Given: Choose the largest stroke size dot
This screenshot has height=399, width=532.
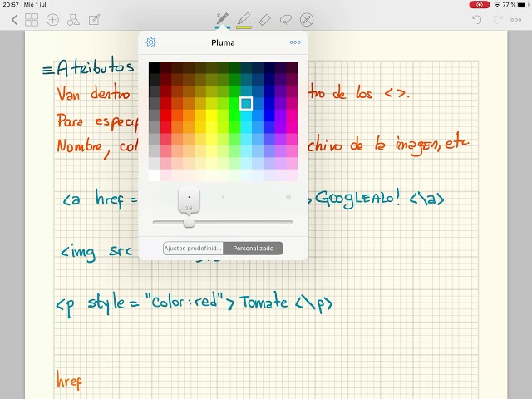Looking at the screenshot, I should [x=288, y=197].
